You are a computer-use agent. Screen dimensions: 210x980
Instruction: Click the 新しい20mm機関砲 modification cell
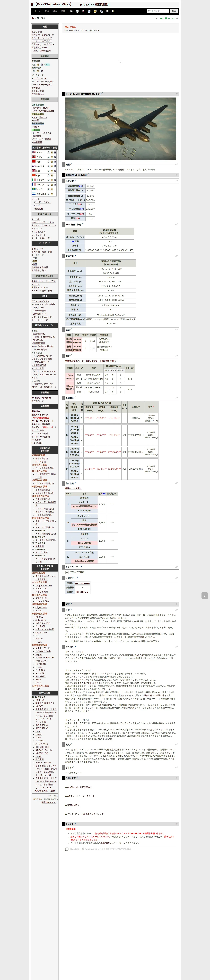84,561
